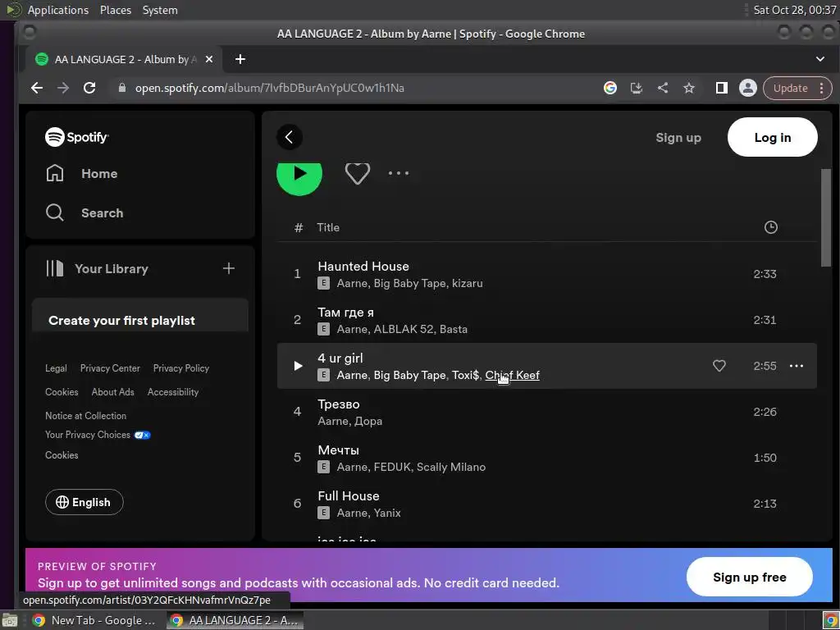Click show desktop icon in taskbar

click(10, 621)
